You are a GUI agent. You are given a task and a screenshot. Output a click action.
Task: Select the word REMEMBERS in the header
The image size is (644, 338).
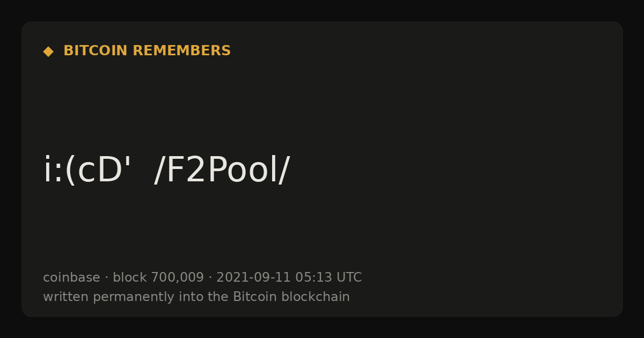tap(181, 51)
